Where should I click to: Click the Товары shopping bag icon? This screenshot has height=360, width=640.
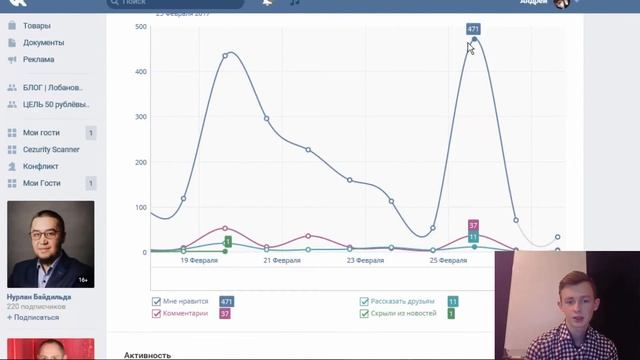click(x=12, y=26)
